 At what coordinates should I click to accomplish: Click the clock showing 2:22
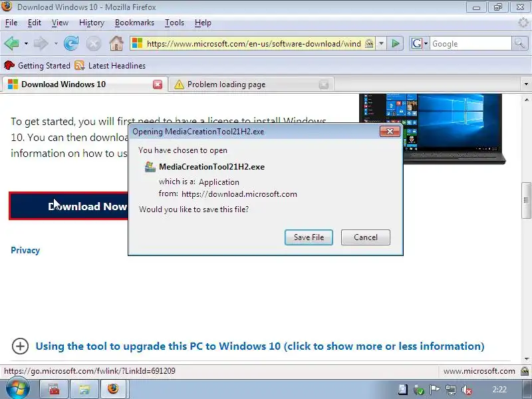point(499,389)
